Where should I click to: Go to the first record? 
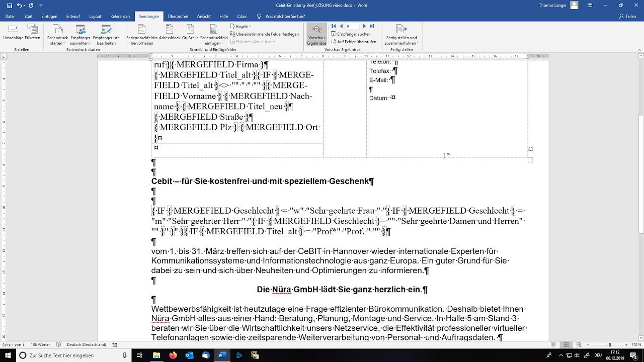[x=334, y=26]
